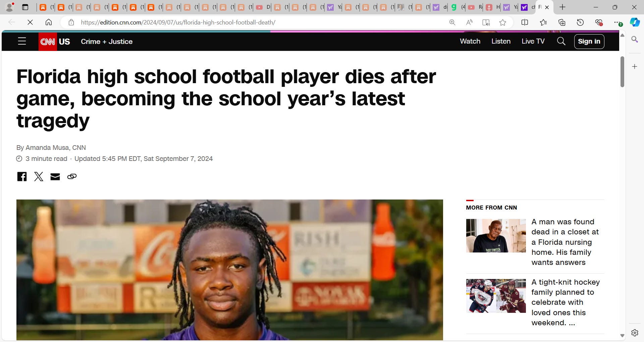Toggle split screen view
The height and width of the screenshot is (342, 644).
click(x=525, y=22)
